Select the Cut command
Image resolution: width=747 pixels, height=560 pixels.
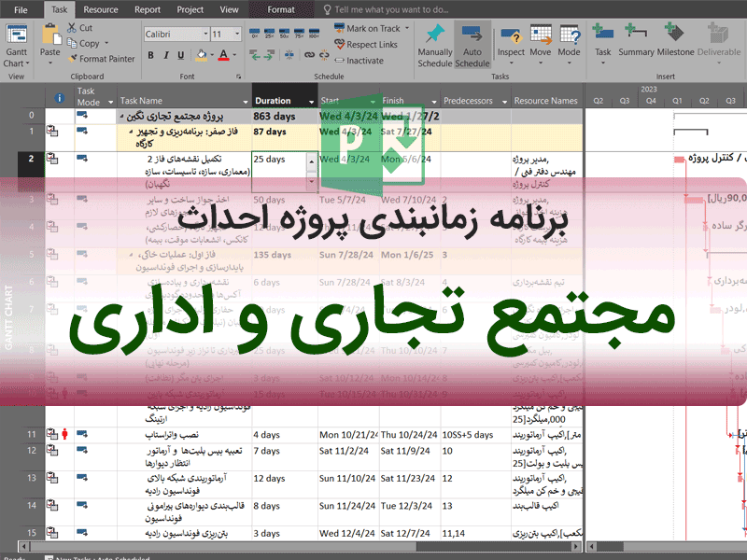tap(79, 28)
